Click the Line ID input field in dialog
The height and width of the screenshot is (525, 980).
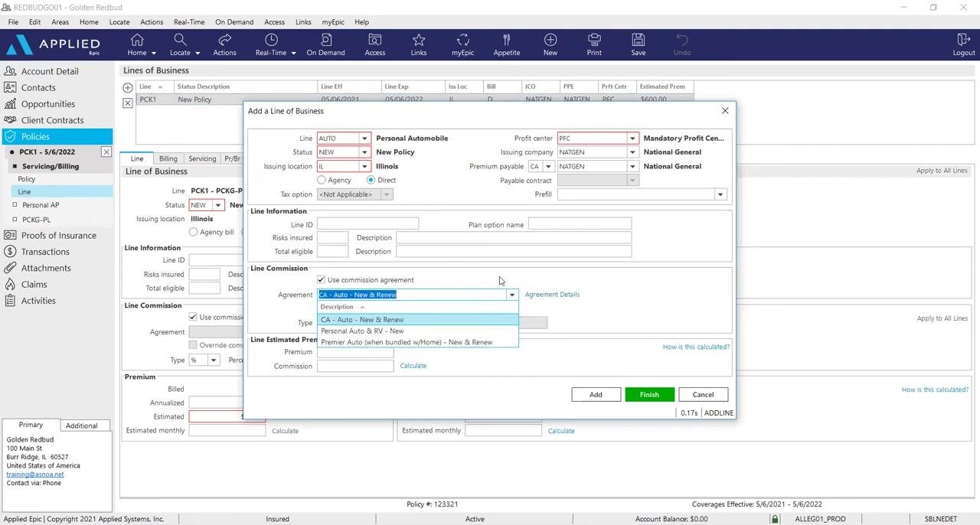pyautogui.click(x=367, y=223)
